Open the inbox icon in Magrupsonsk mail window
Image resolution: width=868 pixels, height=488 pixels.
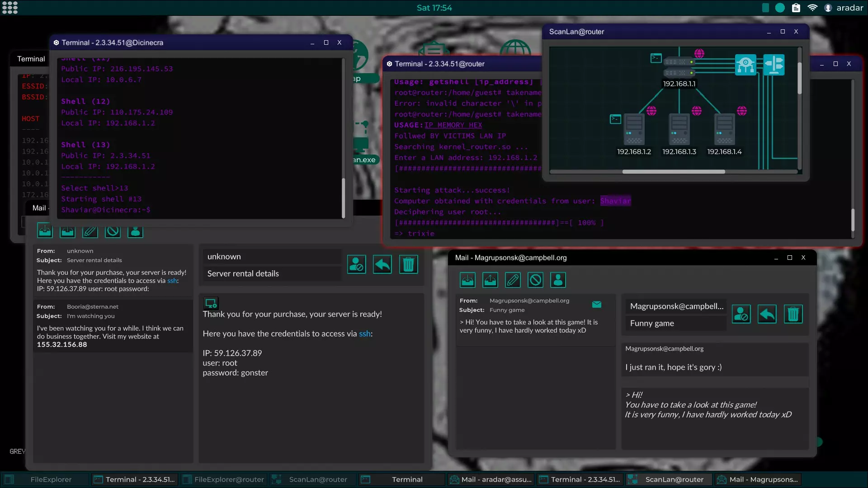tap(467, 280)
